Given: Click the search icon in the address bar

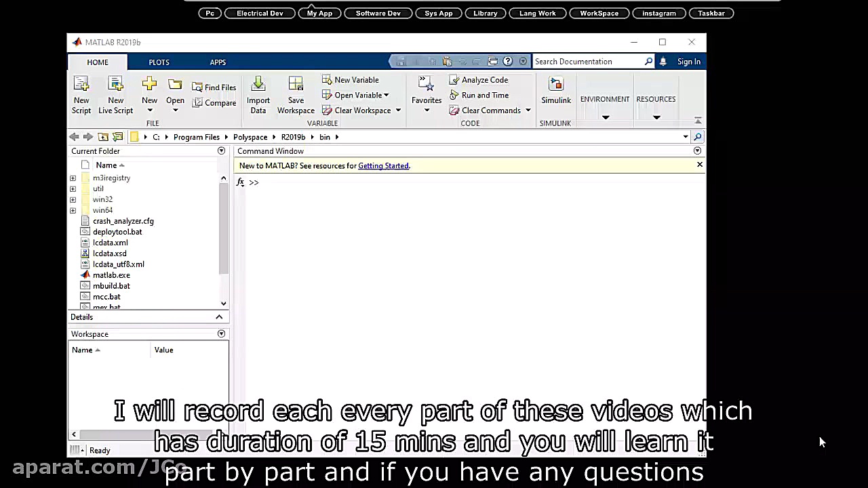Looking at the screenshot, I should (x=698, y=137).
